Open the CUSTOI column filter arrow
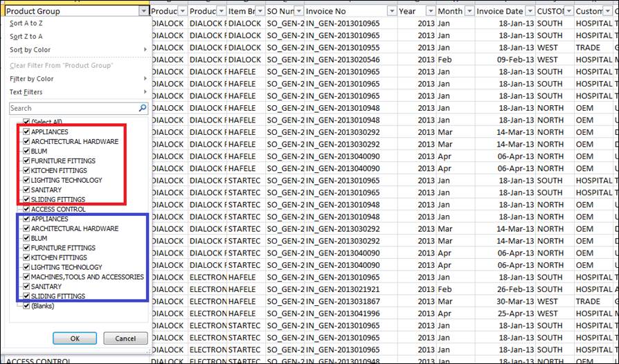Image resolution: width=619 pixels, height=364 pixels. pos(569,11)
